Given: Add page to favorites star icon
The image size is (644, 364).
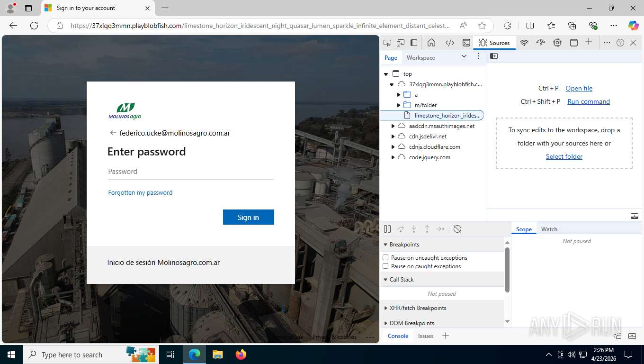Looking at the screenshot, I should click(482, 26).
